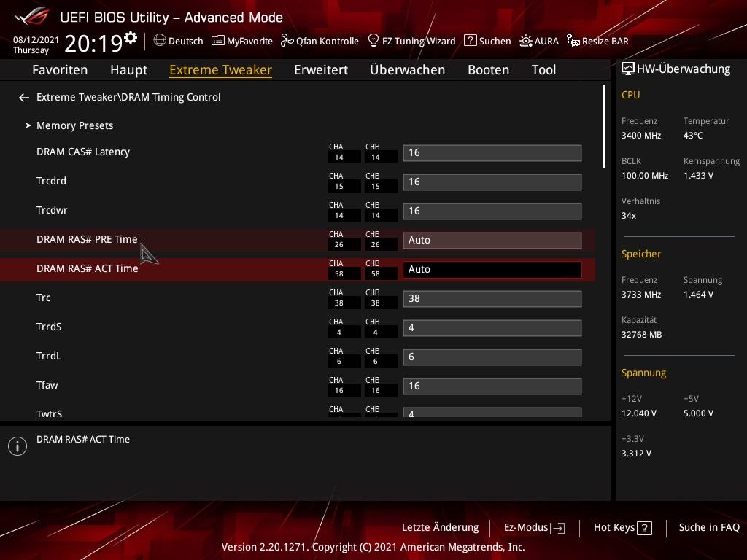This screenshot has width=747, height=560.
Task: Click the Resize BAR icon
Action: (x=573, y=41)
